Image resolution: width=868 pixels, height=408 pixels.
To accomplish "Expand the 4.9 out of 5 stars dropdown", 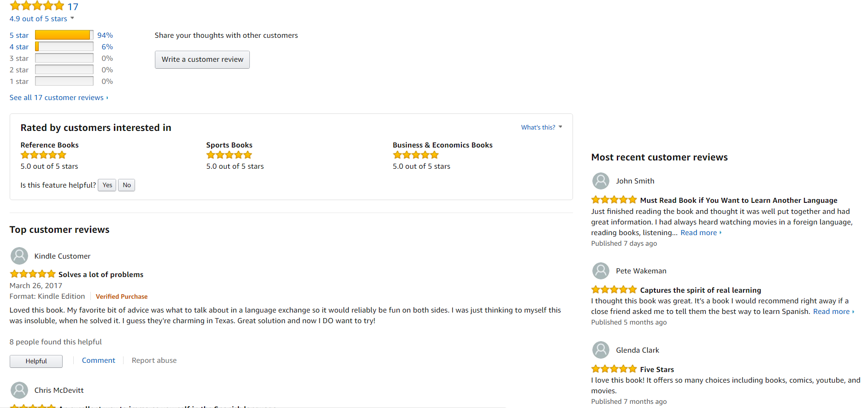I will (41, 19).
